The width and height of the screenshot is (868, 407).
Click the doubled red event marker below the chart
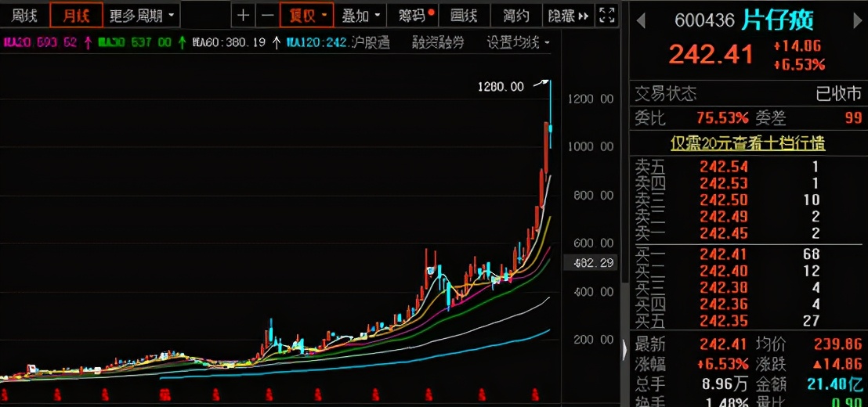[165, 394]
